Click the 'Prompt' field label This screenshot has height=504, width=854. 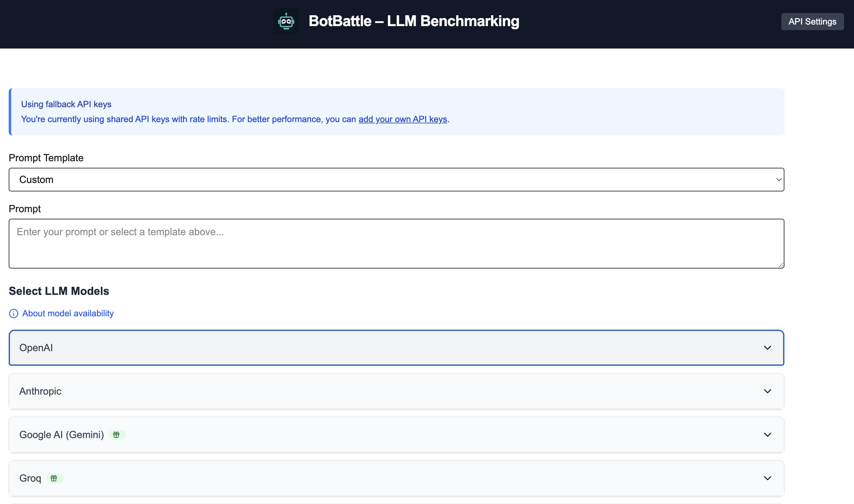[25, 209]
